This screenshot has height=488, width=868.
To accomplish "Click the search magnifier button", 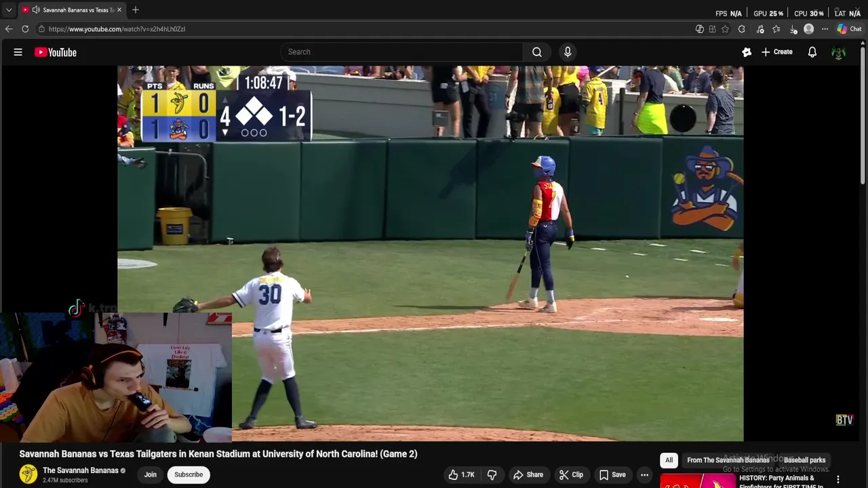I will [x=536, y=52].
